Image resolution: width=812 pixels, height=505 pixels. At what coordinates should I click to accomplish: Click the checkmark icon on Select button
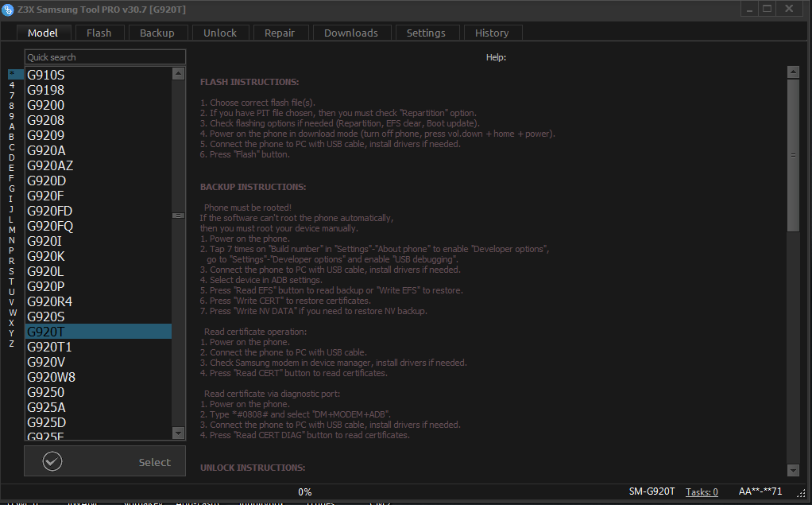(x=52, y=461)
